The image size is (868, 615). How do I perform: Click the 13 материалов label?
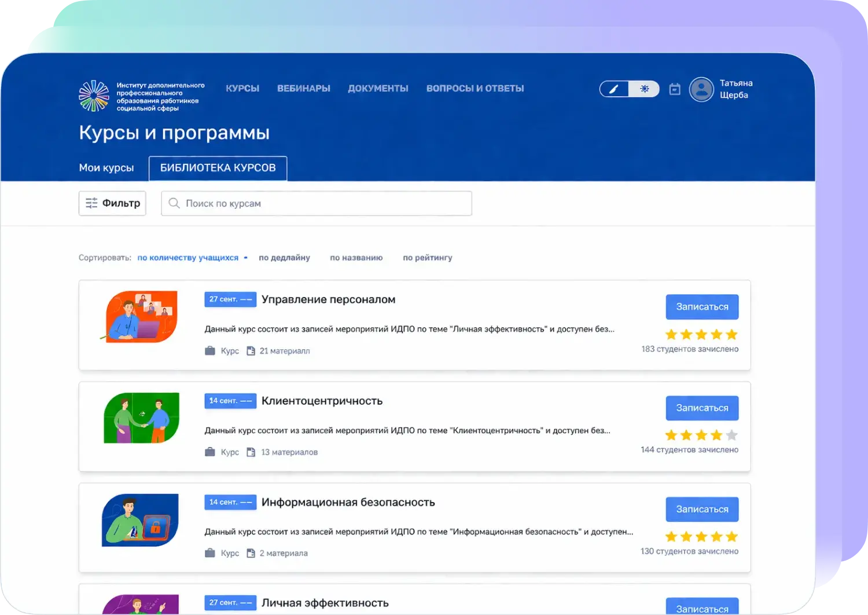[289, 452]
